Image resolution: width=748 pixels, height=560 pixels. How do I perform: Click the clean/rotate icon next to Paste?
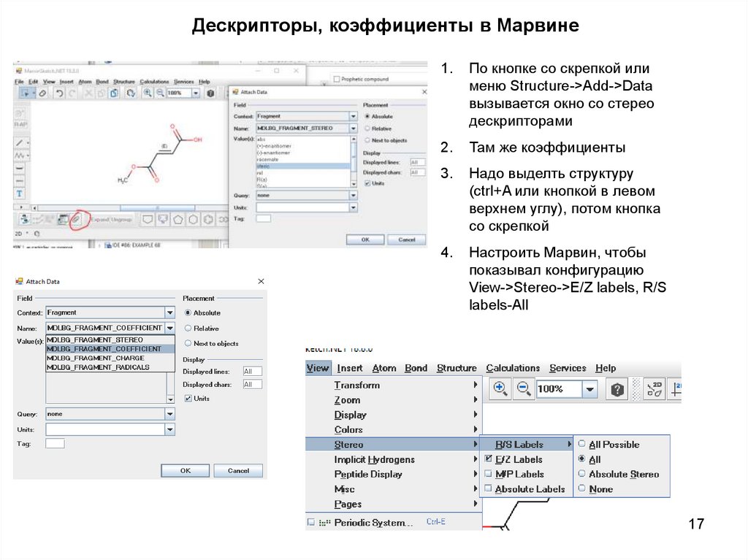tap(130, 93)
